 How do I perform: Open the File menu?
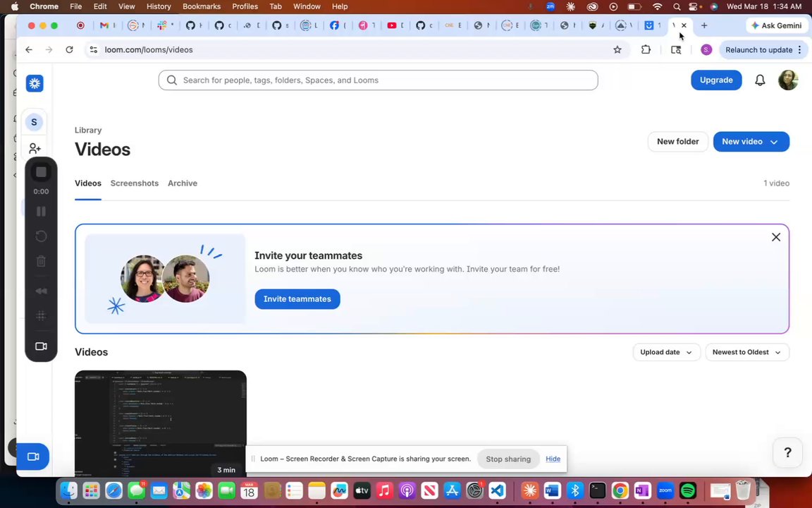(x=75, y=7)
